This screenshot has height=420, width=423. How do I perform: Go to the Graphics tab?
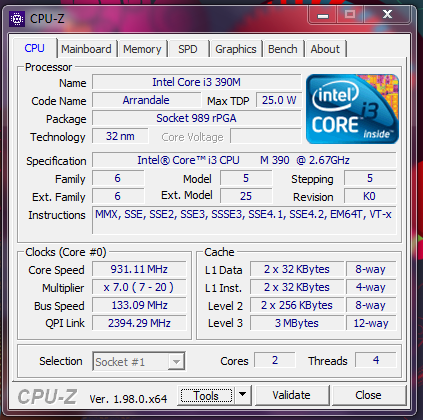236,49
